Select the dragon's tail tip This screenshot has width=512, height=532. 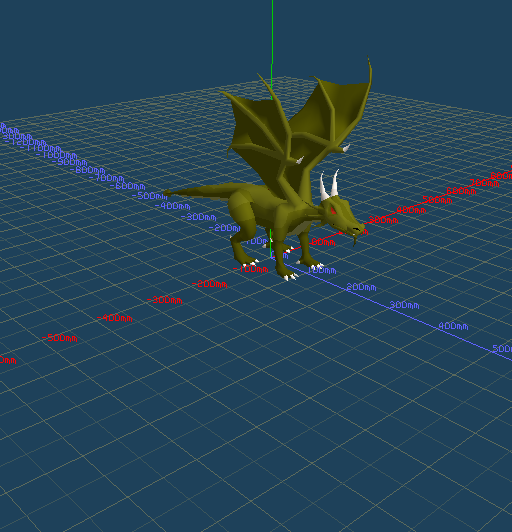point(167,194)
